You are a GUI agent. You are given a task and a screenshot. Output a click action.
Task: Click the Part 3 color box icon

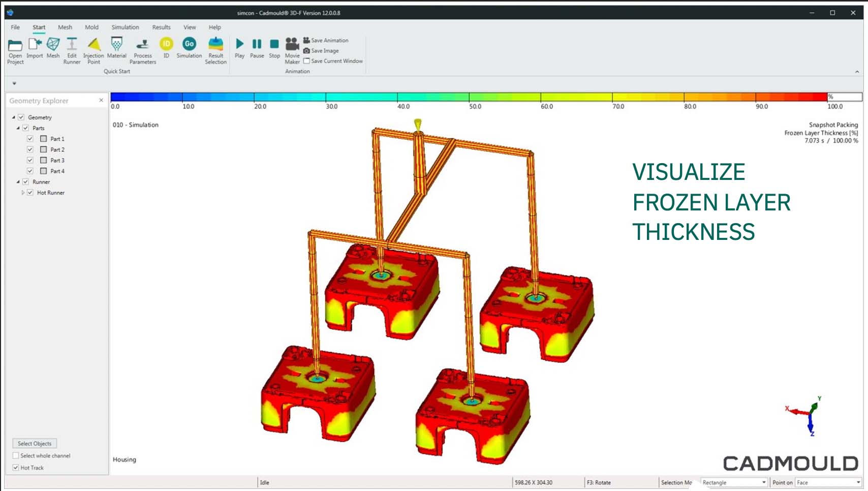pyautogui.click(x=44, y=160)
